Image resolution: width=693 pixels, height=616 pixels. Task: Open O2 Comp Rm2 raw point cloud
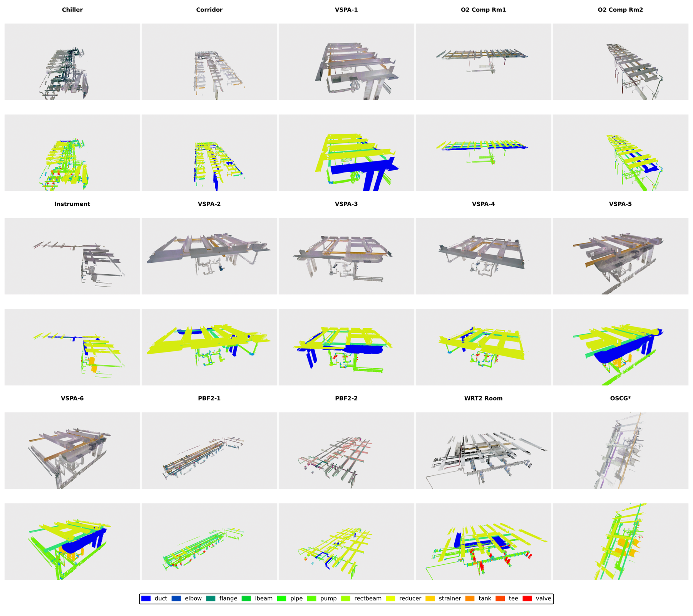tap(621, 62)
